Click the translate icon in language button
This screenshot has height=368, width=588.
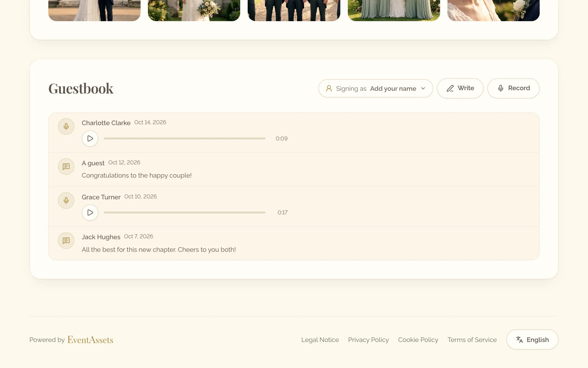(x=519, y=339)
